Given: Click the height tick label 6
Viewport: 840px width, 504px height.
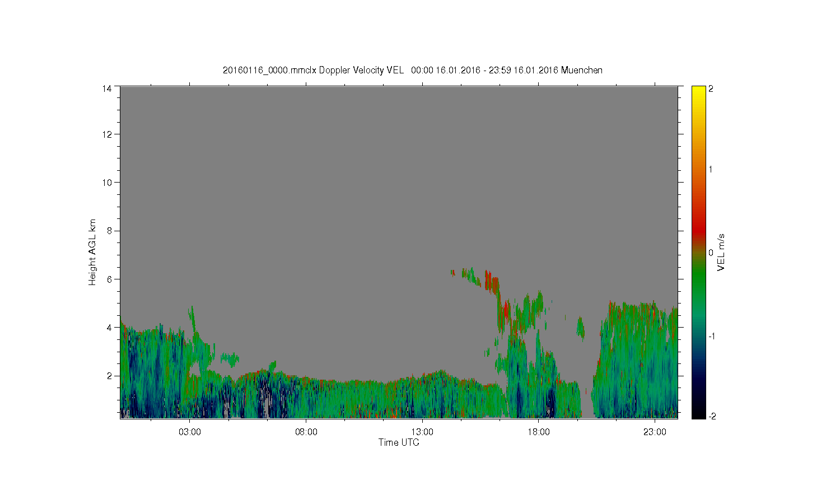Looking at the screenshot, I should (x=109, y=278).
